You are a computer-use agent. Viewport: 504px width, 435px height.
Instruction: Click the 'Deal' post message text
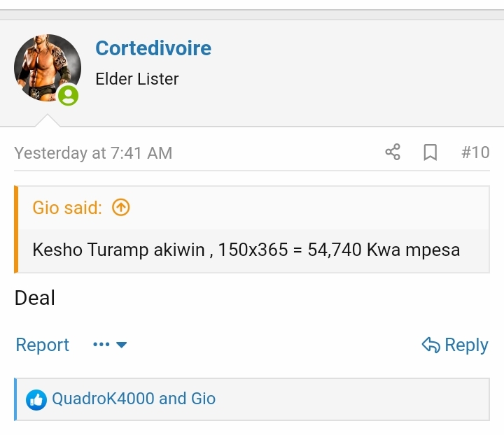(35, 298)
